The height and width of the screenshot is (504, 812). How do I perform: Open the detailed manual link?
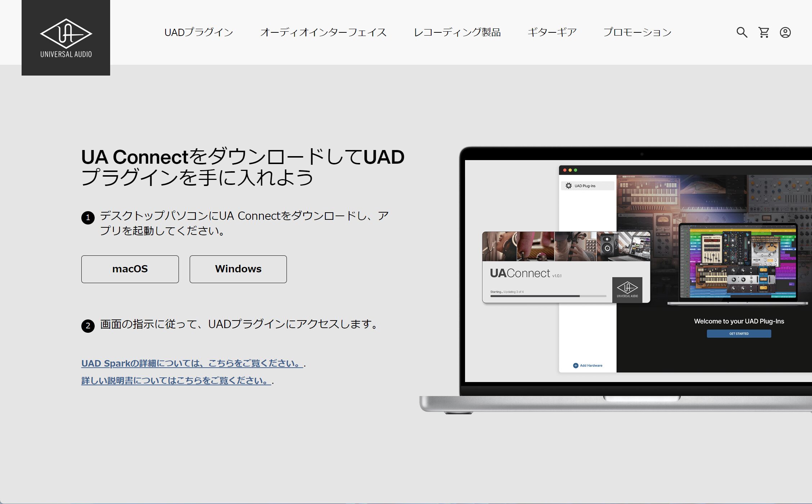tap(176, 381)
